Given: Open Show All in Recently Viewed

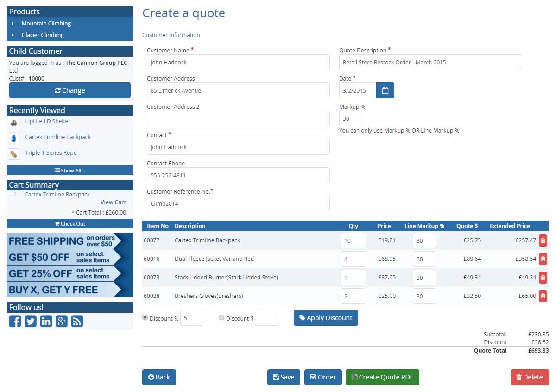Looking at the screenshot, I should pos(69,171).
